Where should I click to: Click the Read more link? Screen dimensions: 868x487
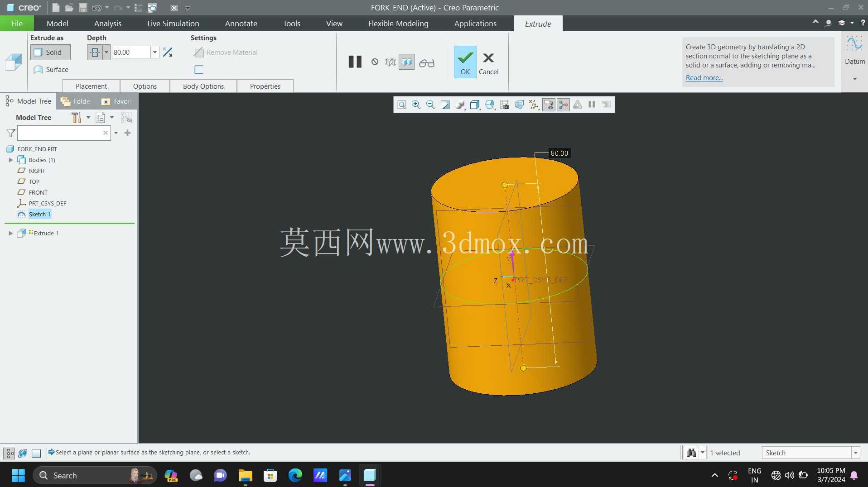click(x=704, y=78)
